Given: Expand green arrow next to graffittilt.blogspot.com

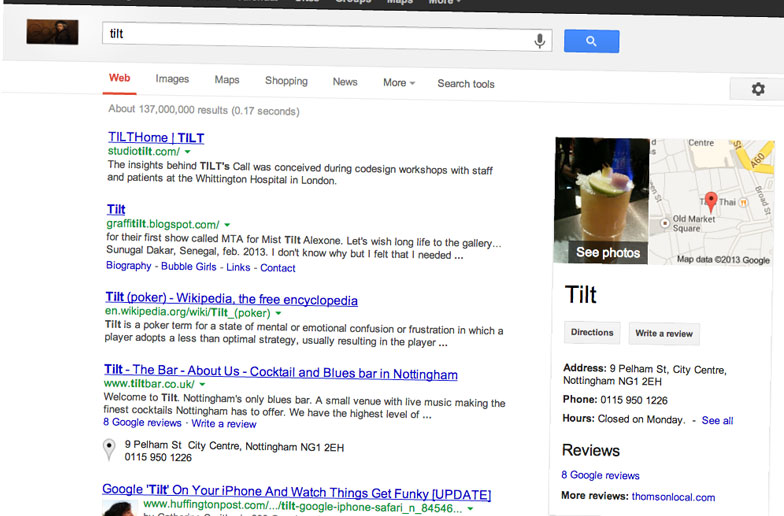Looking at the screenshot, I should (227, 225).
